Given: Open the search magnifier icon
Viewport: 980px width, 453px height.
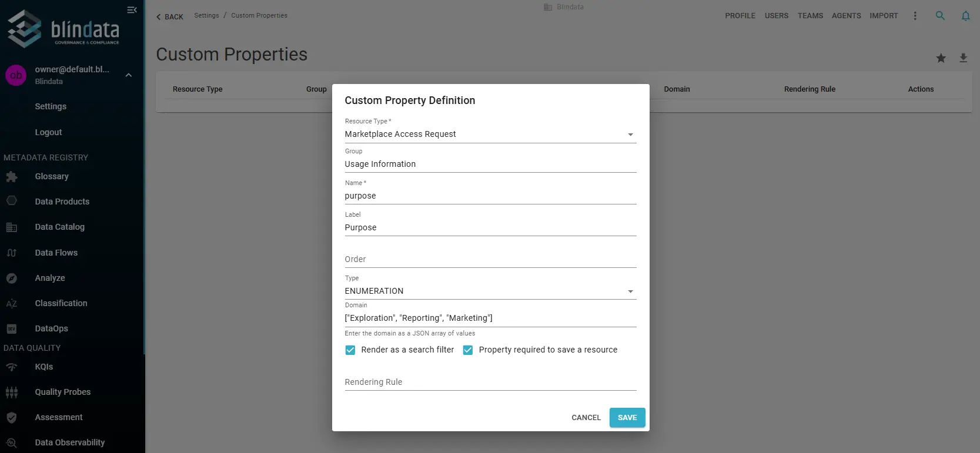Looking at the screenshot, I should [x=940, y=16].
